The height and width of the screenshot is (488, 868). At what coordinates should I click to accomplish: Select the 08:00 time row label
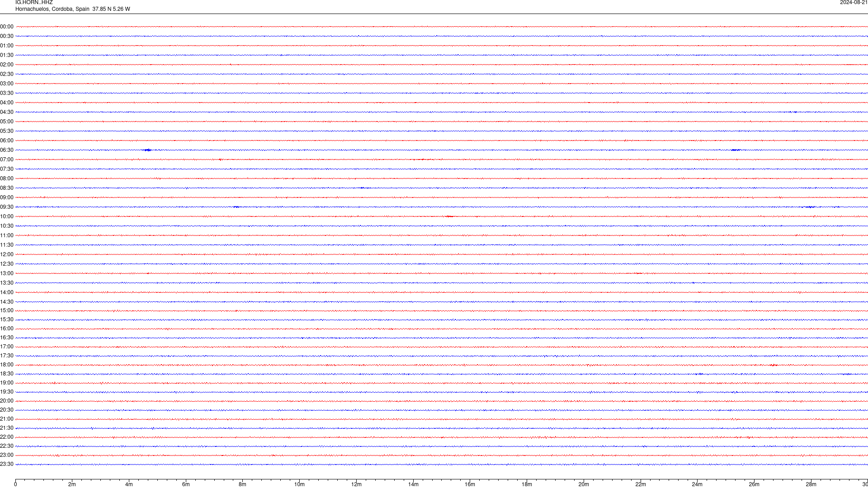coord(7,178)
